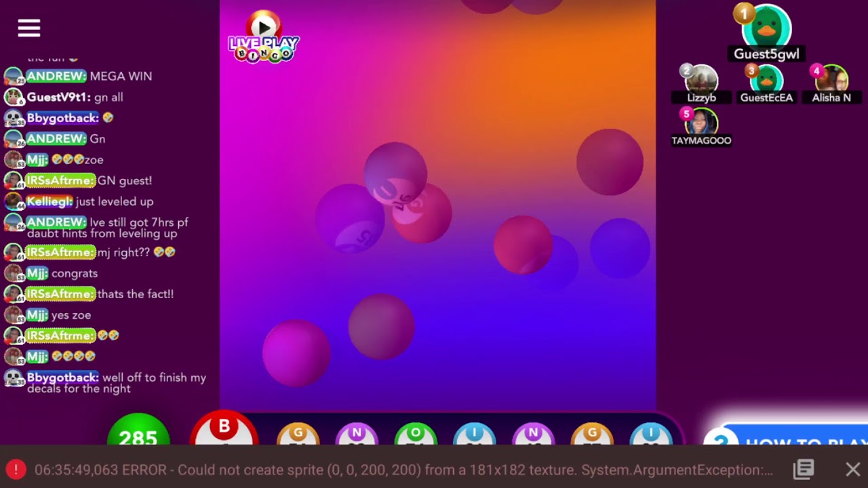Open ANDREW's avatar beside MEGA WIN message
Image resolution: width=868 pixels, height=488 pixels.
[14, 77]
